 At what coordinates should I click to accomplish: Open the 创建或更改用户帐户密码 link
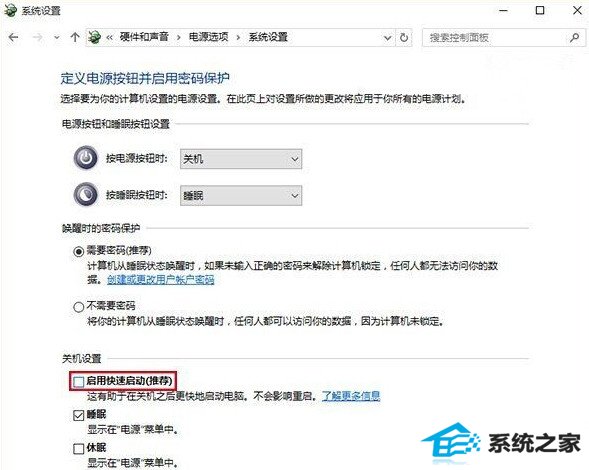click(x=161, y=280)
